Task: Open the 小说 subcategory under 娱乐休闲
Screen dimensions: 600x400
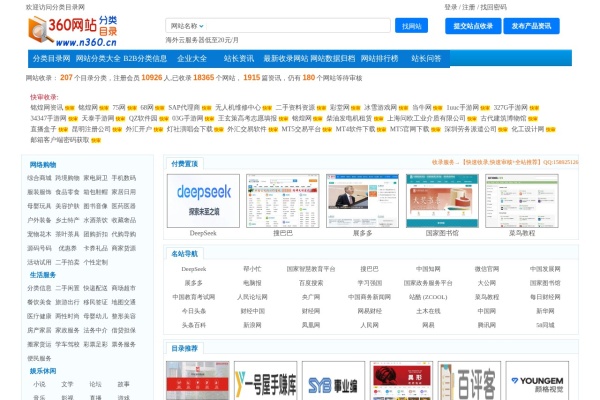Action: click(39, 384)
